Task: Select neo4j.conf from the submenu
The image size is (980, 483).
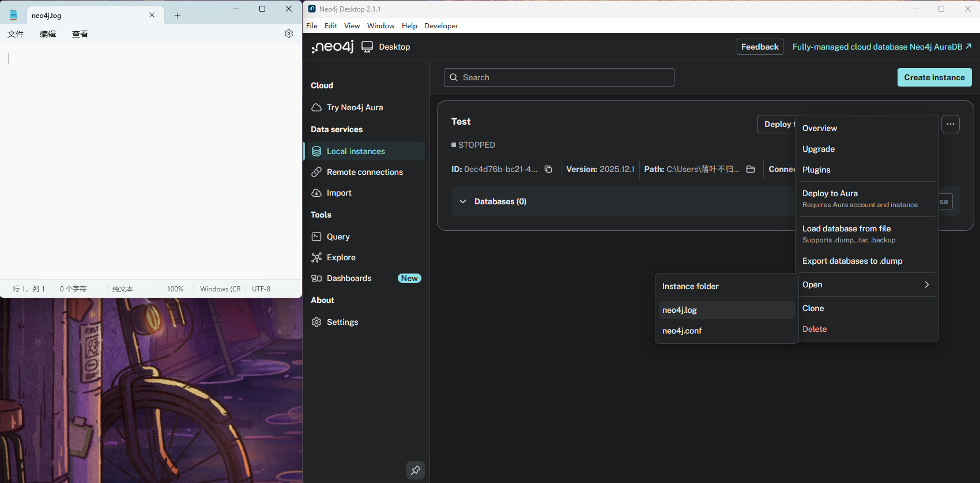Action: point(682,331)
